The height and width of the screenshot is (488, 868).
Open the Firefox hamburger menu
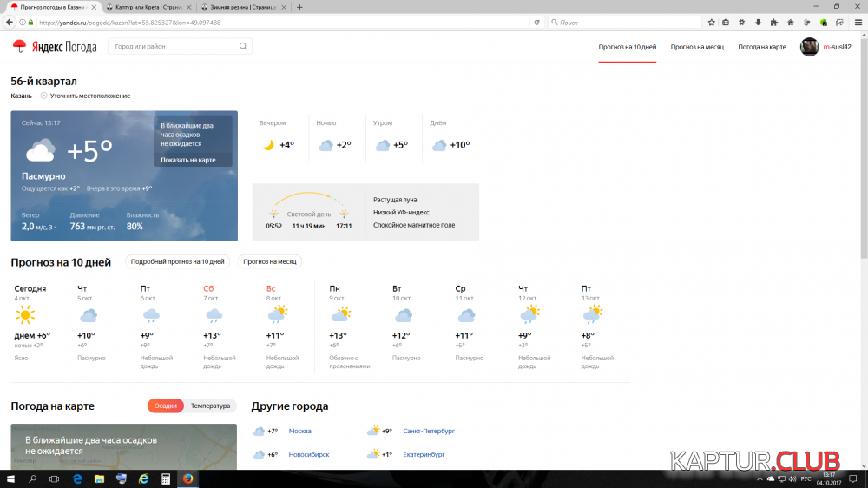pyautogui.click(x=858, y=23)
